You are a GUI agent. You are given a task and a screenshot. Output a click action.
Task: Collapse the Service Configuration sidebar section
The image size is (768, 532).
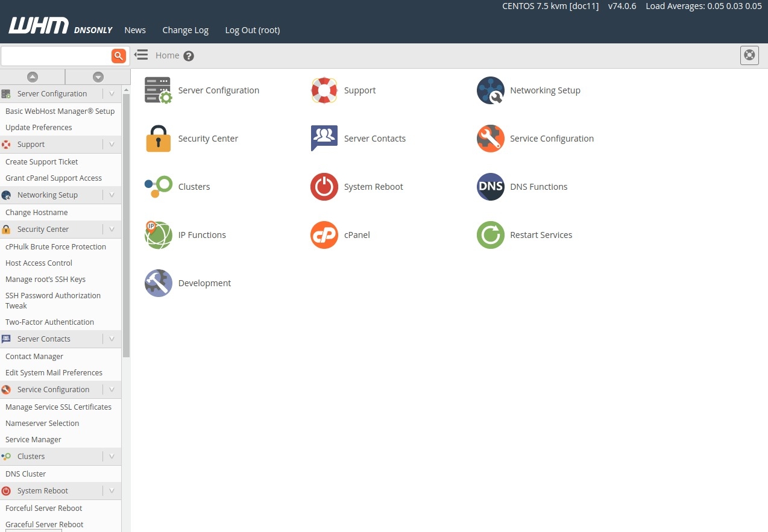[x=112, y=390]
